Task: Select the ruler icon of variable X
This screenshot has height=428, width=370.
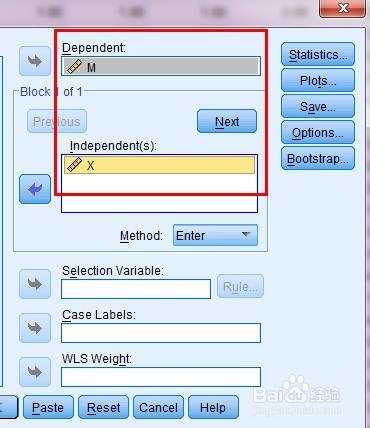Action: (74, 165)
